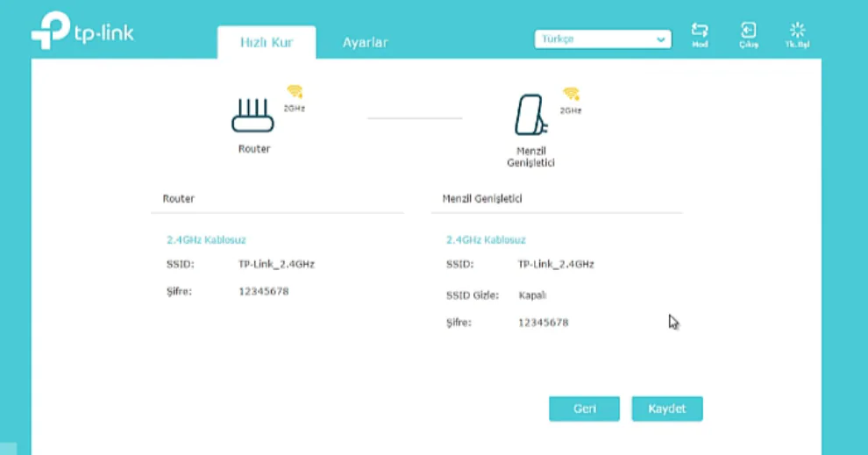This screenshot has width=868, height=455.
Task: Click the tp-link logo
Action: coord(82,32)
